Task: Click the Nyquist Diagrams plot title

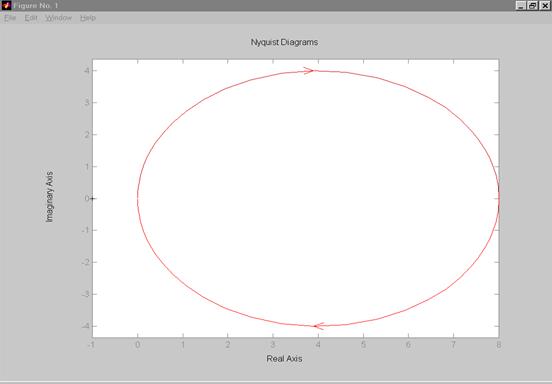Action: click(284, 42)
